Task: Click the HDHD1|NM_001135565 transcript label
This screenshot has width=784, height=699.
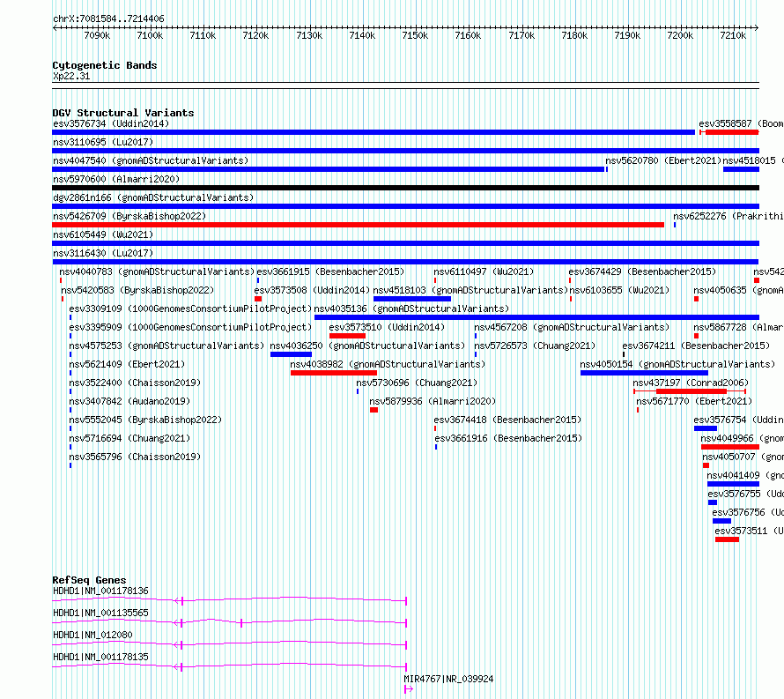Action: click(x=100, y=613)
